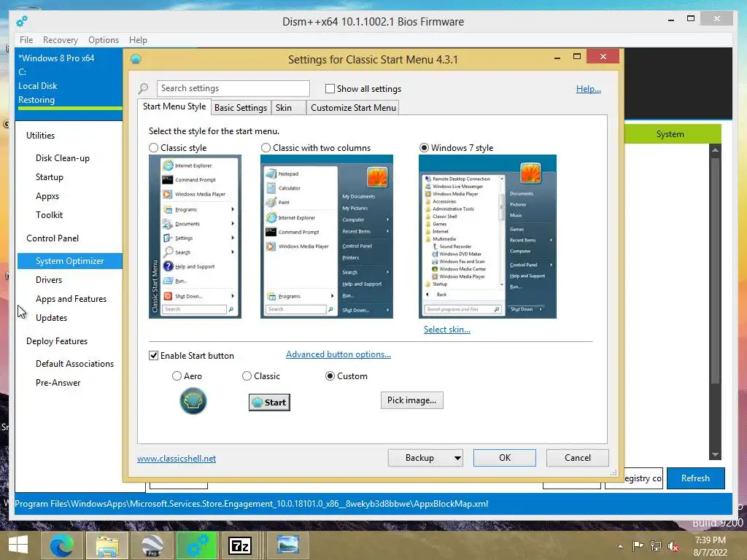Switch to the Customize Start Menu tab
This screenshot has width=747, height=560.
[x=353, y=108]
